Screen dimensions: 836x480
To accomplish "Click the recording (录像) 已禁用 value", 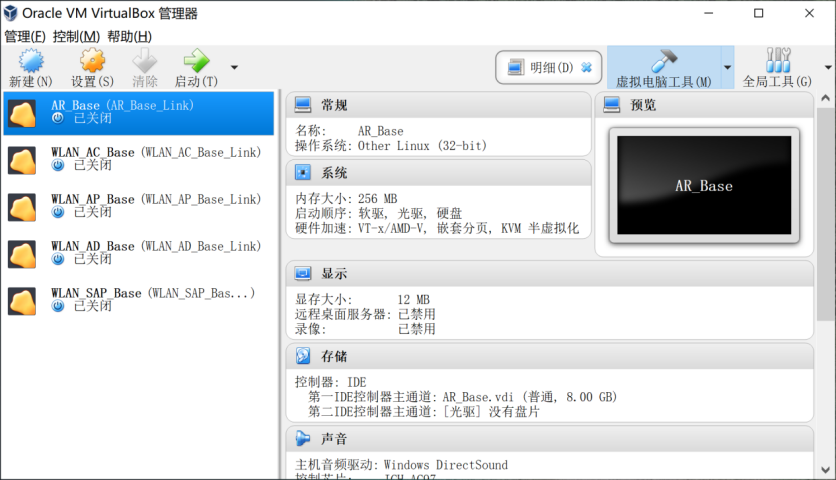I will coord(417,330).
